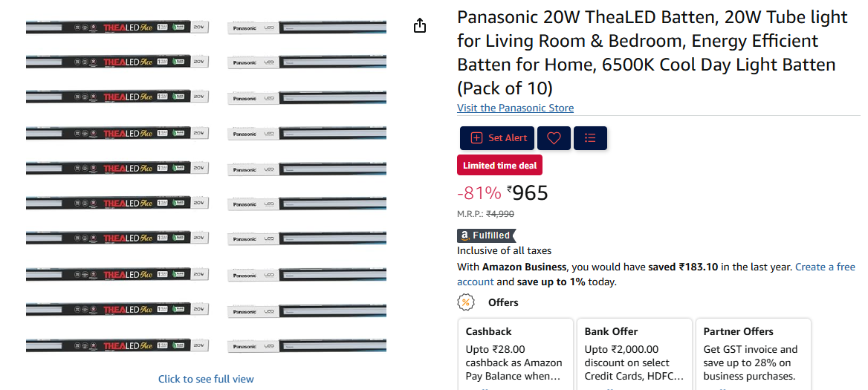Click the Set Alert button
This screenshot has height=390, width=868.
(497, 137)
